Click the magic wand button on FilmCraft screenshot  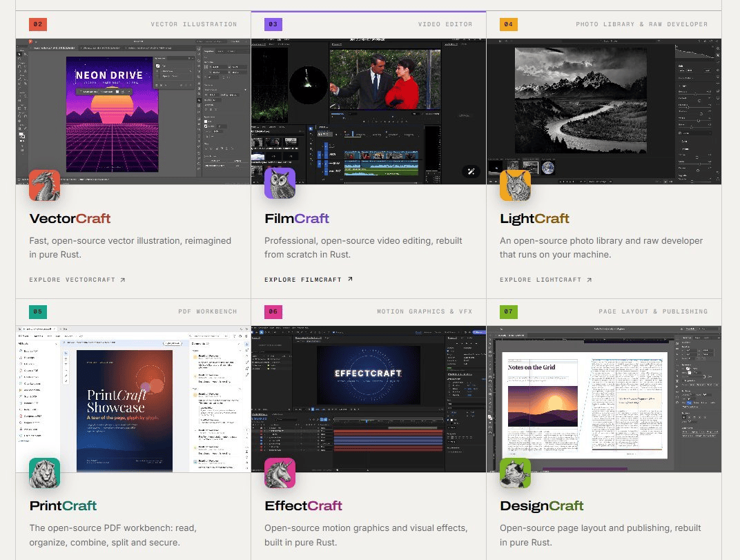(x=471, y=172)
